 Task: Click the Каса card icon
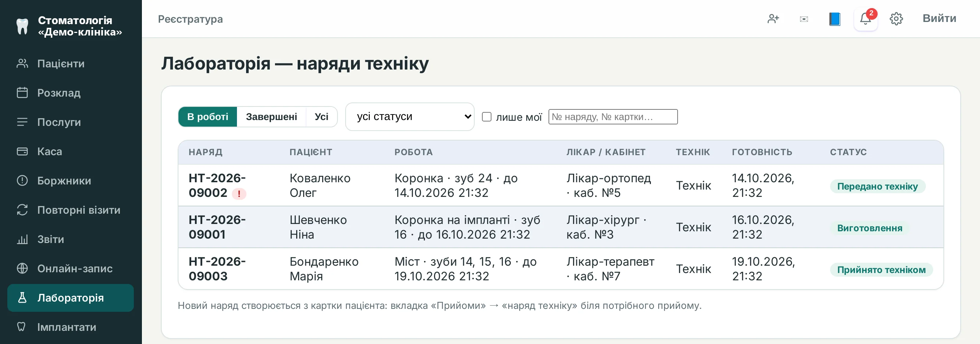(22, 152)
